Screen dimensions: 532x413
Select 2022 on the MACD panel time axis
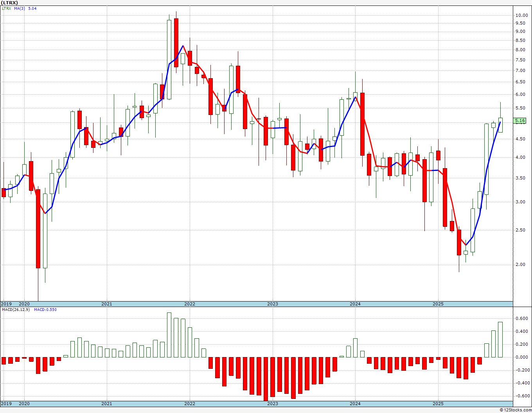pos(190,404)
